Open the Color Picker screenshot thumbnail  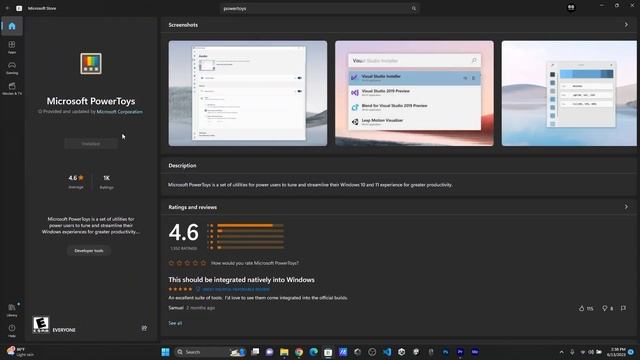pyautogui.click(x=569, y=93)
